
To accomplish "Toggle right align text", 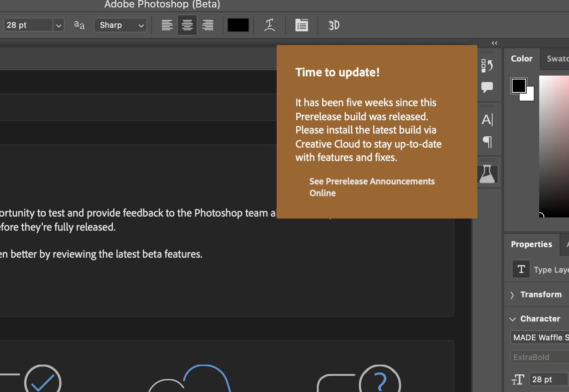I will [208, 25].
